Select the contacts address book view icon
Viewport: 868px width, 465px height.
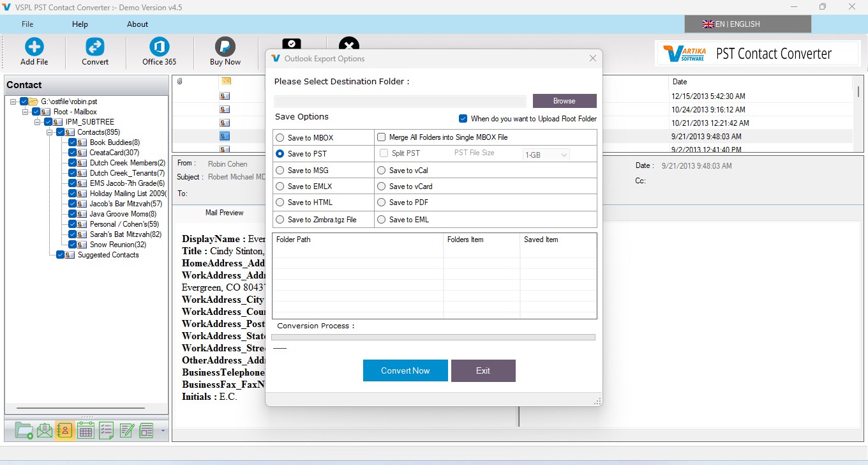click(64, 431)
